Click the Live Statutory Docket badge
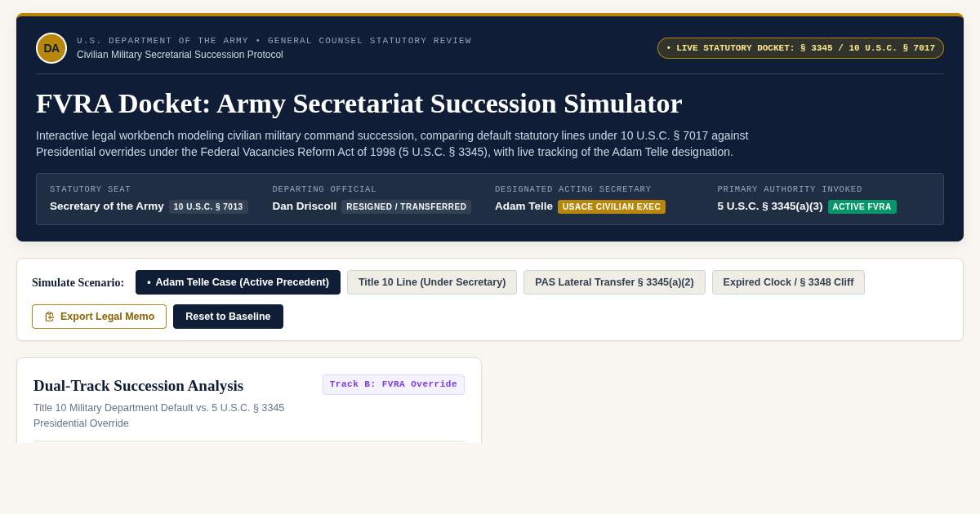Viewport: 980px width, 514px height. [x=800, y=48]
